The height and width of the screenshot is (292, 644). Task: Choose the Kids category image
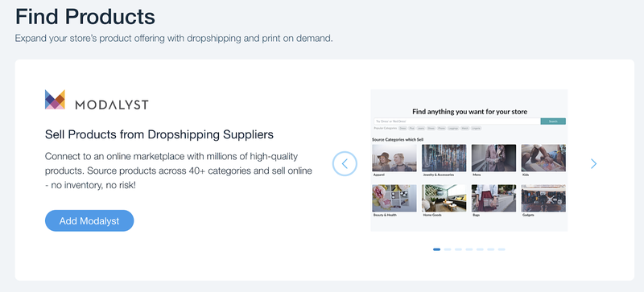pyautogui.click(x=543, y=158)
